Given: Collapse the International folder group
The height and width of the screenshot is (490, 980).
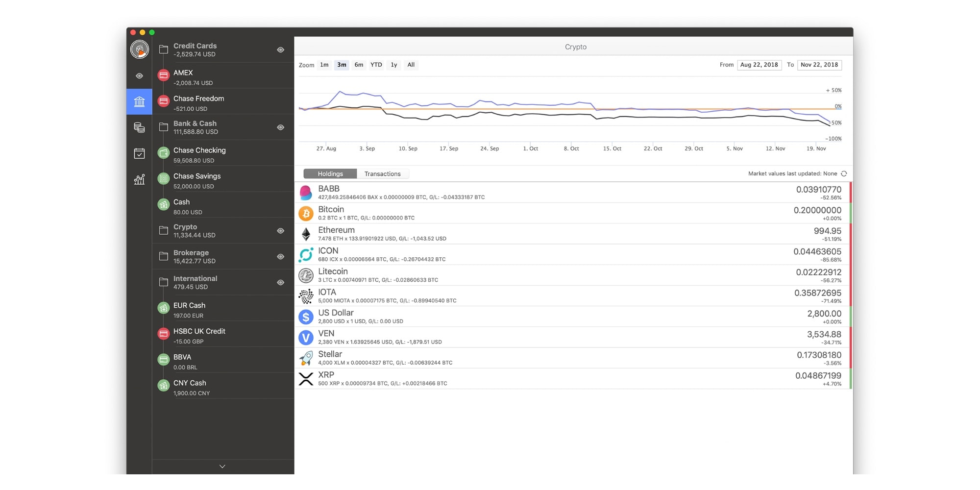Looking at the screenshot, I should (164, 282).
